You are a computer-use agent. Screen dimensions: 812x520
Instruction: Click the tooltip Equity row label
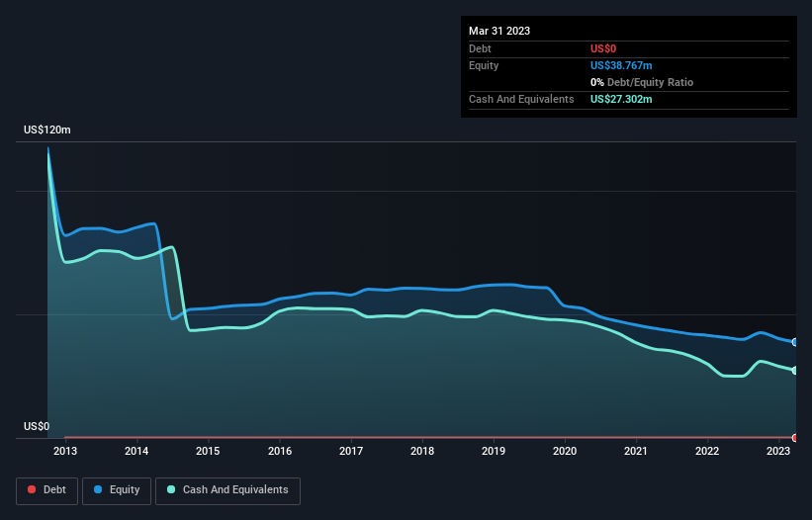point(484,65)
